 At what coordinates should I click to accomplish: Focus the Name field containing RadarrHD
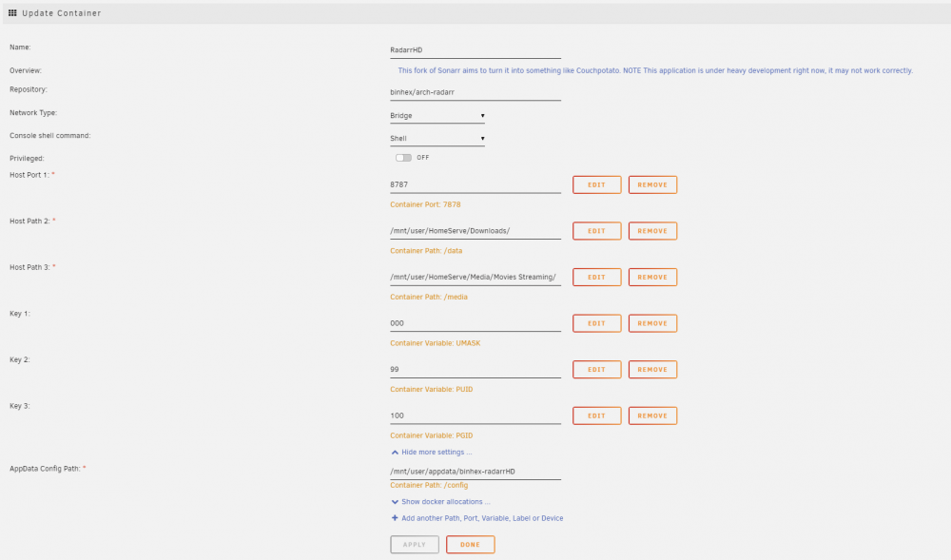(x=475, y=50)
